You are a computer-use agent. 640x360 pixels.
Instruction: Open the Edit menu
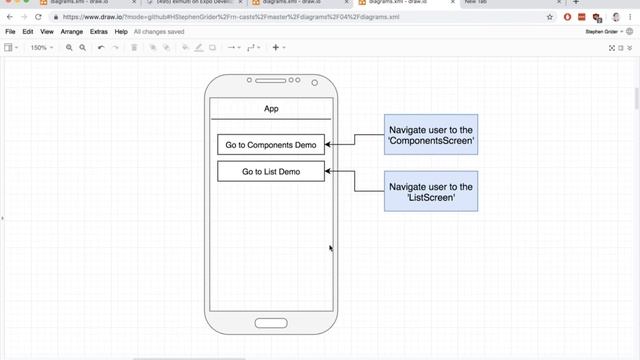28,31
